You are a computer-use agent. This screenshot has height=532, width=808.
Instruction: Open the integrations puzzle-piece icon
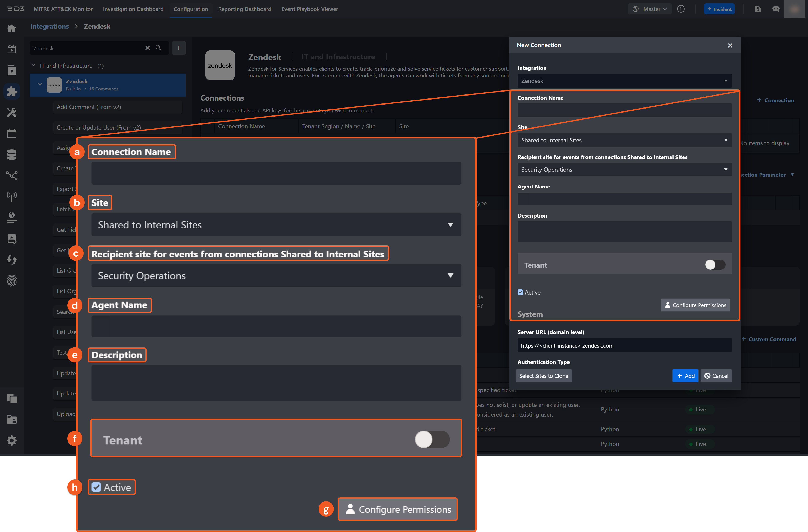(x=12, y=91)
